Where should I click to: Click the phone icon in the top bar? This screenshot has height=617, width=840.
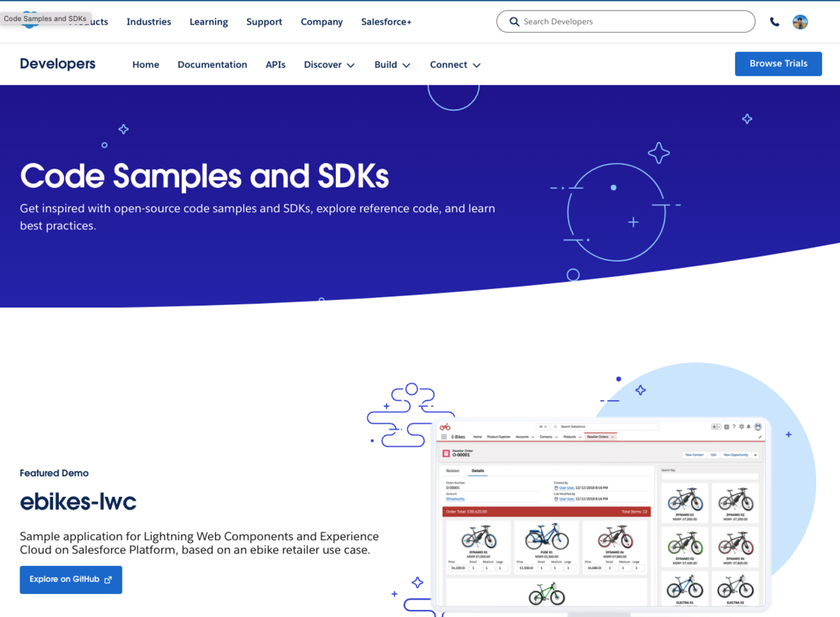click(x=774, y=22)
